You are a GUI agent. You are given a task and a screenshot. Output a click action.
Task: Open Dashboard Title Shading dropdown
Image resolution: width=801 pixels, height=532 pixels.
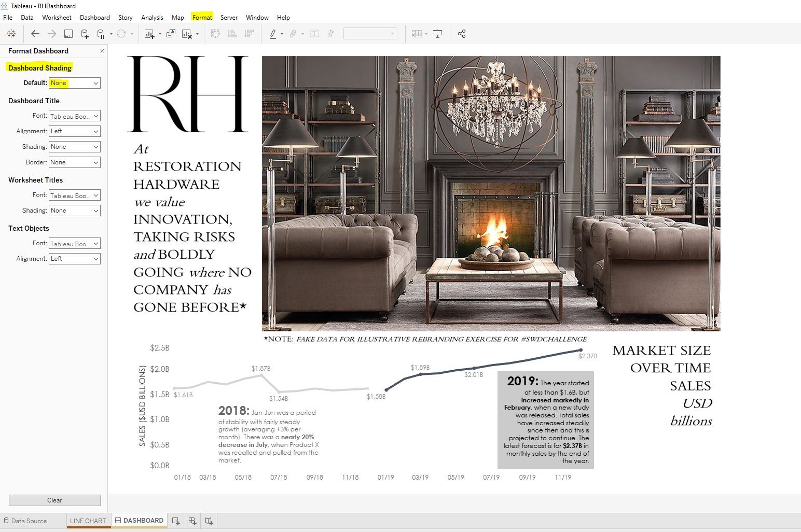(x=75, y=147)
